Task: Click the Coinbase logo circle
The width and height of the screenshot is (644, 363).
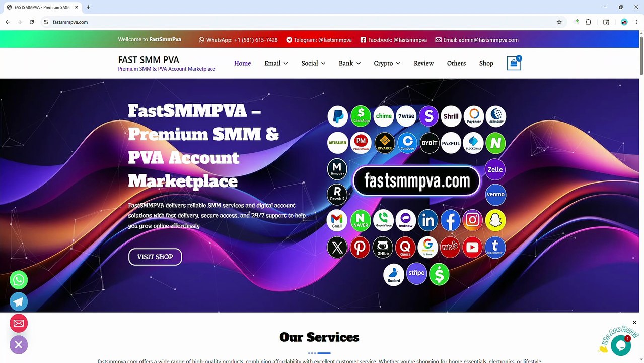Action: pos(407,143)
